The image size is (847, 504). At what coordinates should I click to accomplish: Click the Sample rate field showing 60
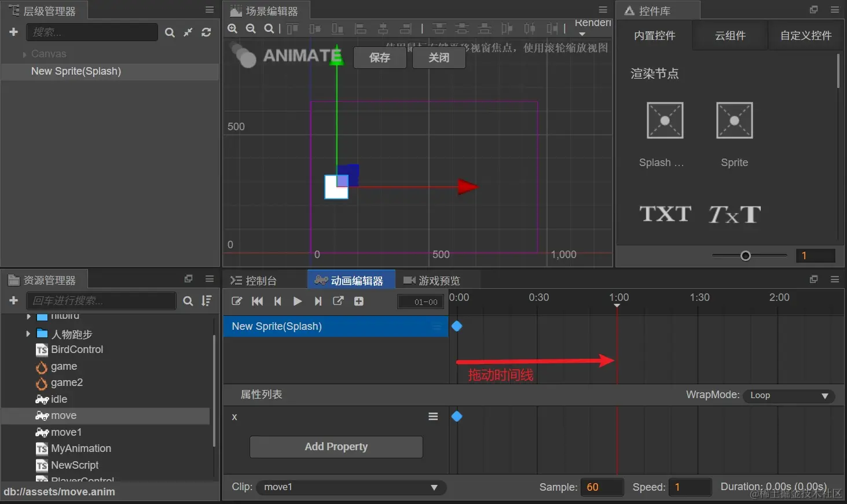point(603,487)
